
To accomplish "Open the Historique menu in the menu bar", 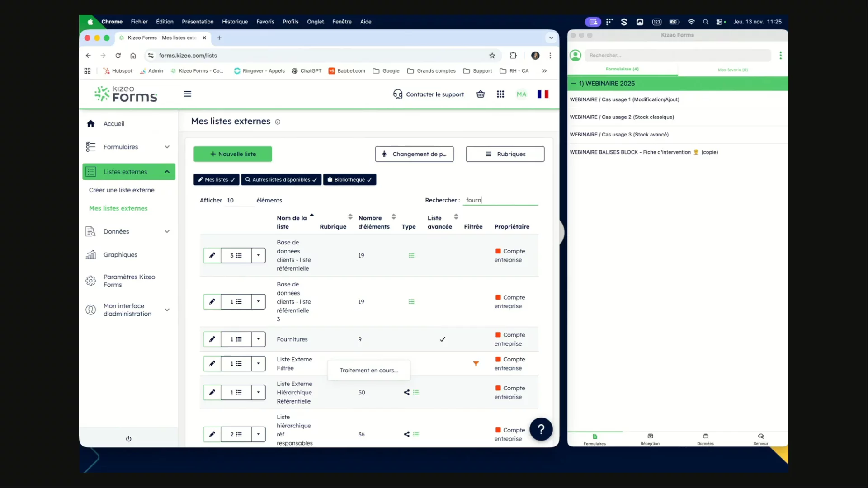I will [235, 22].
